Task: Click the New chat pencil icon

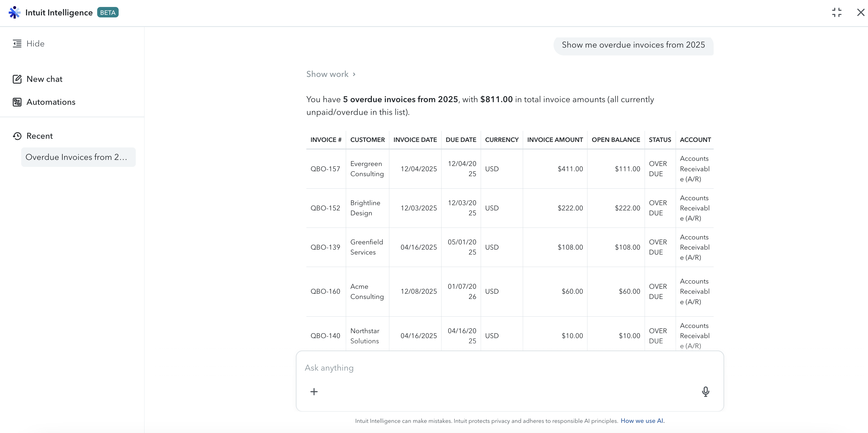Action: [17, 79]
